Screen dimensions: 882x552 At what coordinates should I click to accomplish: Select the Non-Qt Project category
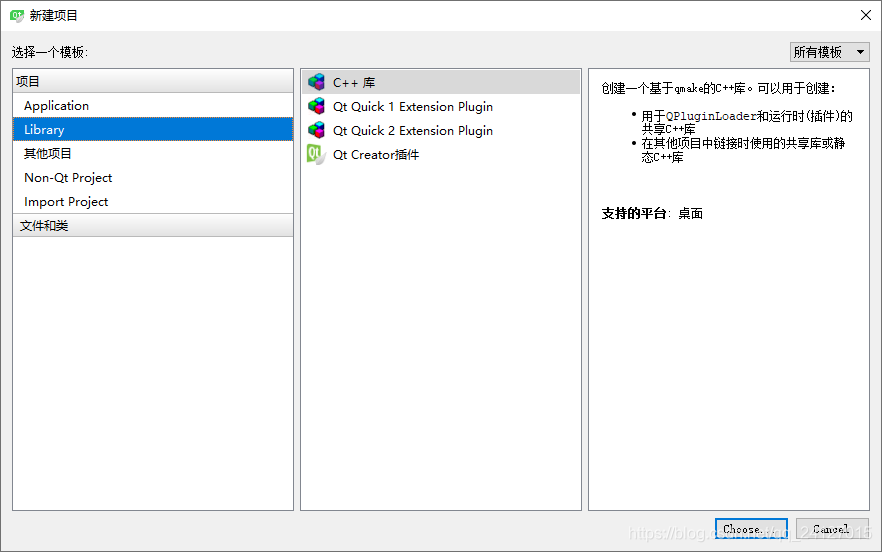(x=152, y=178)
